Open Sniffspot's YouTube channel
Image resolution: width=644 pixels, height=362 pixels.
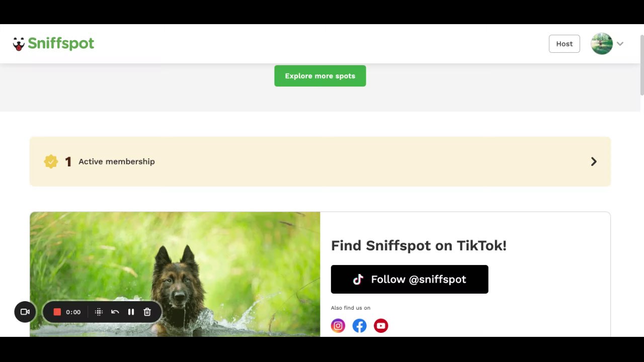coord(381,326)
